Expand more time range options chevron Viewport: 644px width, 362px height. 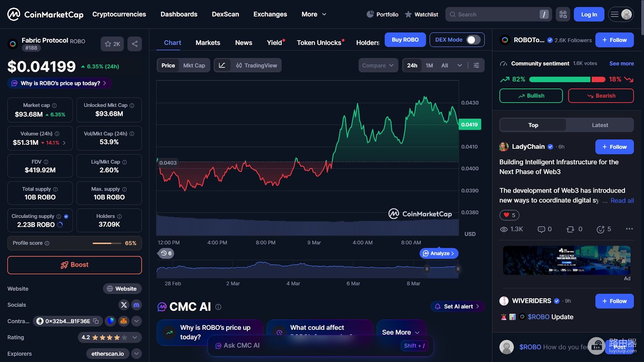point(460,65)
